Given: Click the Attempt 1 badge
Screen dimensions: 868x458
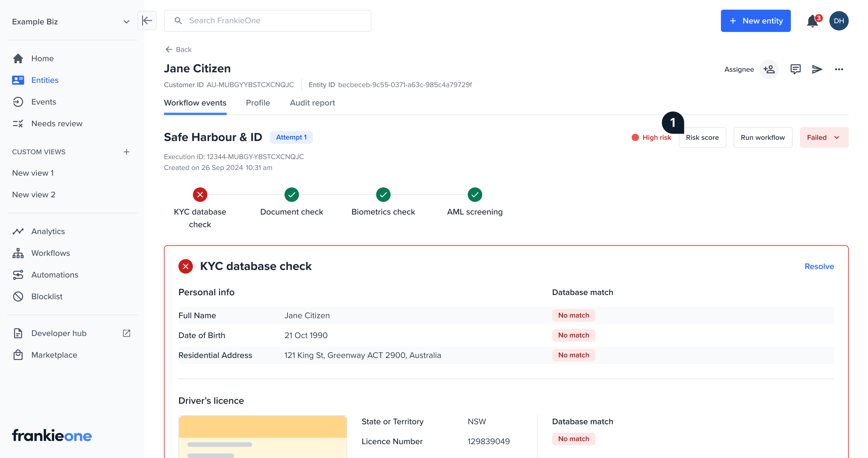Looking at the screenshot, I should pos(291,137).
